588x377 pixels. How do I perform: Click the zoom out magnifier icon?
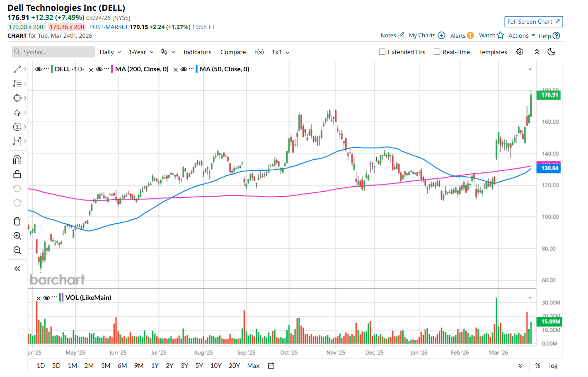(17, 250)
